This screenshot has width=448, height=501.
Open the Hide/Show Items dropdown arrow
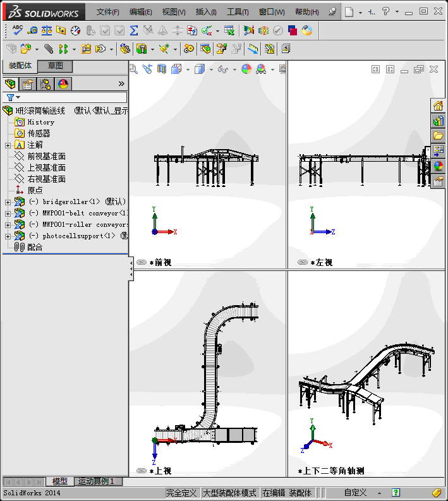234,69
